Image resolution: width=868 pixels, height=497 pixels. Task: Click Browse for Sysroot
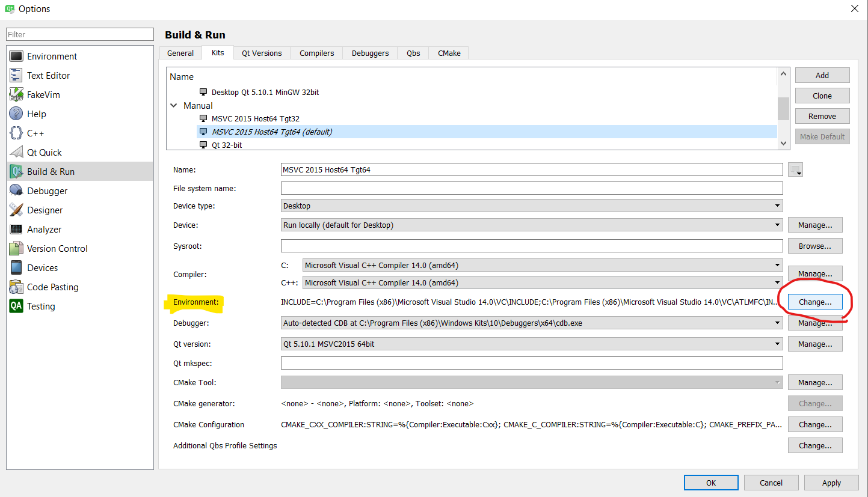[815, 246]
